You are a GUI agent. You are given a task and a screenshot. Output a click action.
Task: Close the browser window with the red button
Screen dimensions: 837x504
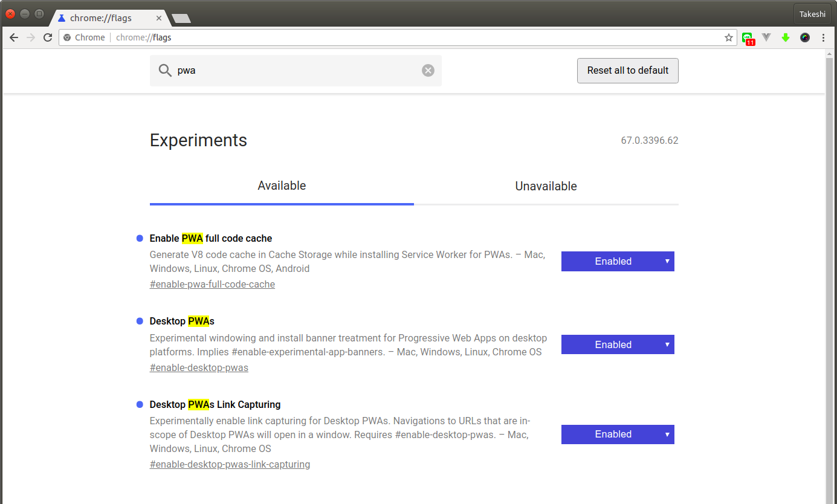(x=10, y=14)
